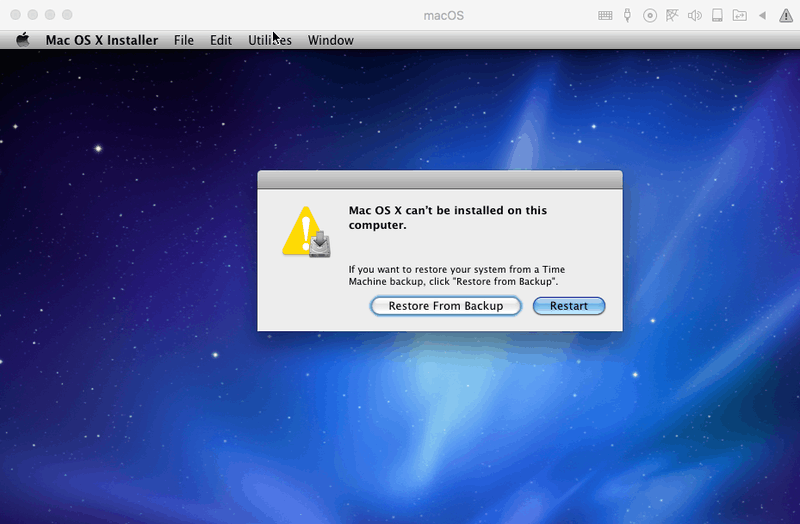800x524 pixels.
Task: Open the Utilities menu
Action: point(270,40)
